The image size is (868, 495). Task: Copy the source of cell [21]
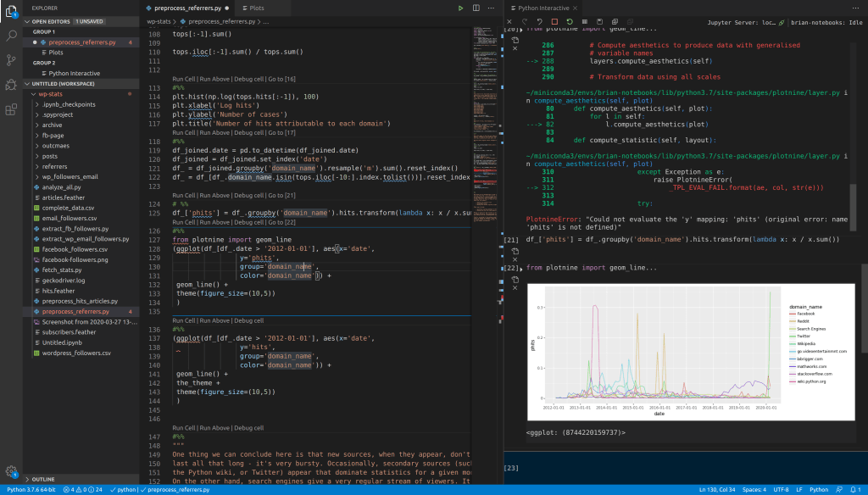[515, 251]
